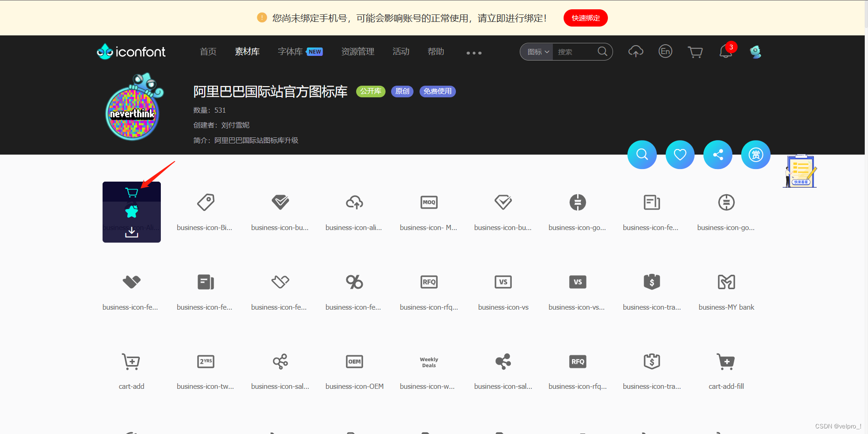
Task: Open the 素材库 menu
Action: pyautogui.click(x=247, y=52)
